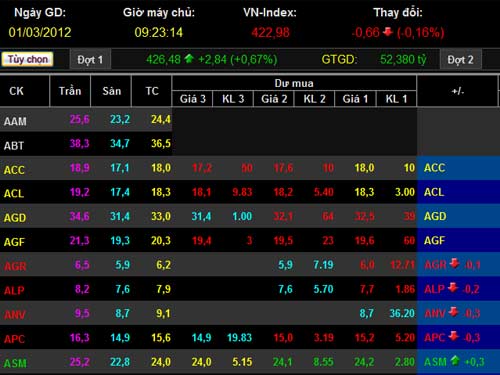
Task: Click AAM ceiling price 25,6
Action: [x=80, y=119]
